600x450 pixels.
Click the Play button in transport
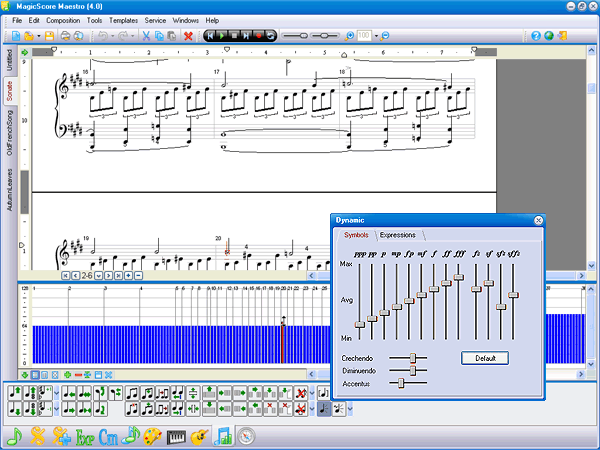pyautogui.click(x=222, y=36)
